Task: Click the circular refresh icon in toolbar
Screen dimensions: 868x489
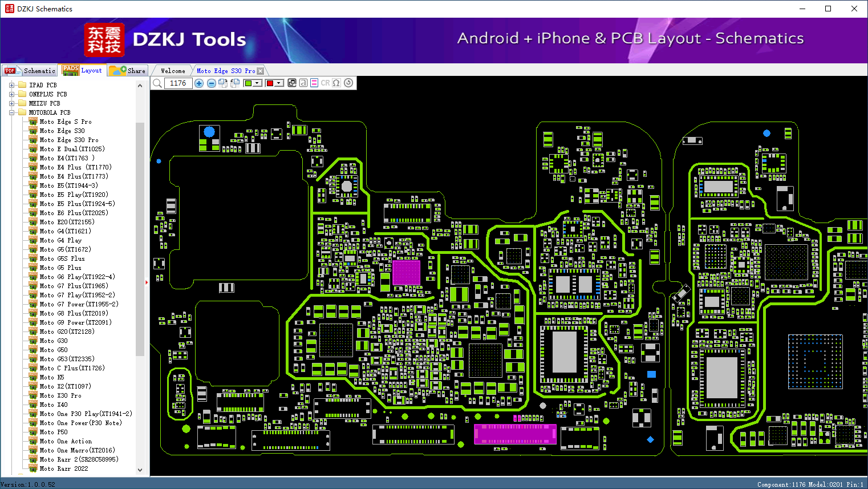Action: (348, 83)
